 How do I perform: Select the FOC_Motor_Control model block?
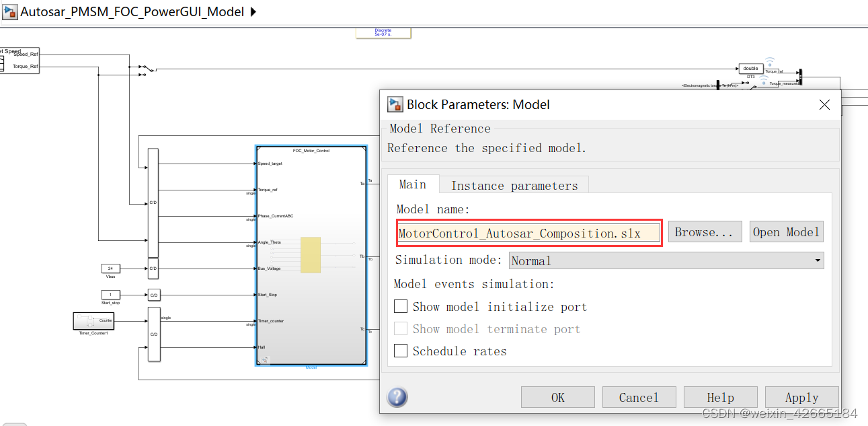[x=311, y=256]
